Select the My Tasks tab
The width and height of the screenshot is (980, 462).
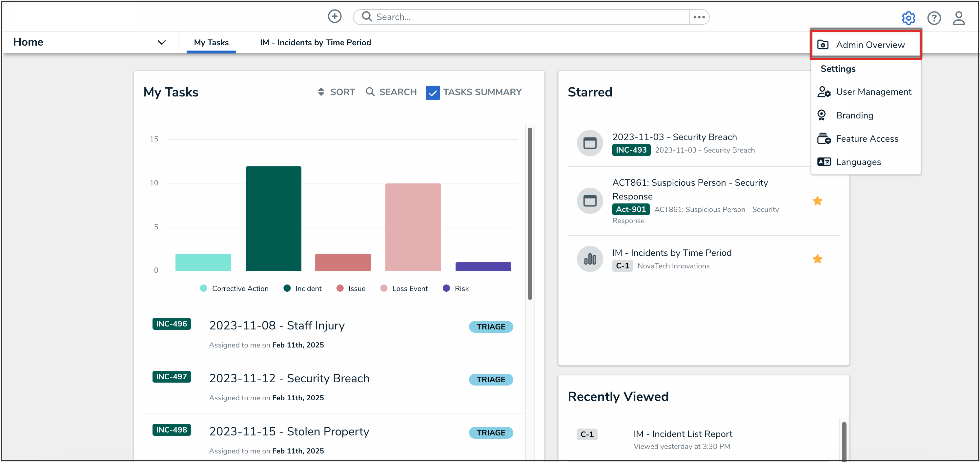click(211, 43)
